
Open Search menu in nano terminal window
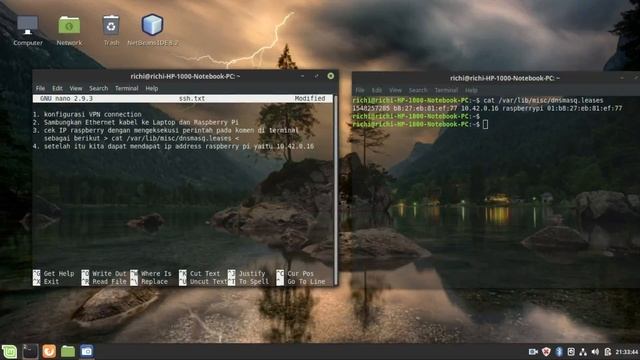click(x=98, y=88)
